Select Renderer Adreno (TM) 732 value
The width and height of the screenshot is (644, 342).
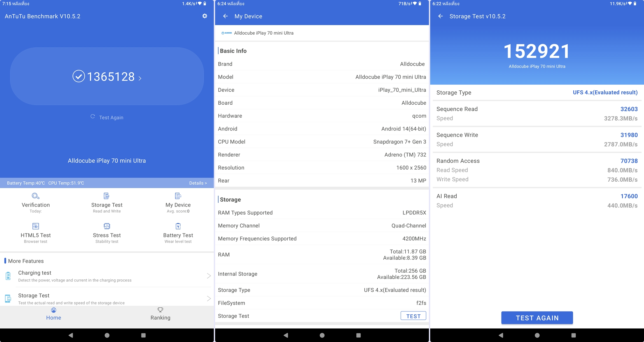(405, 155)
